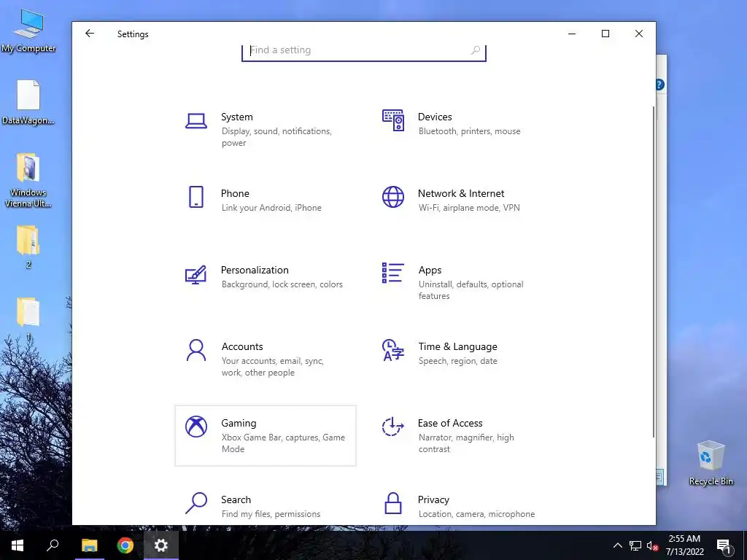Open the Windows Start menu

click(18, 545)
